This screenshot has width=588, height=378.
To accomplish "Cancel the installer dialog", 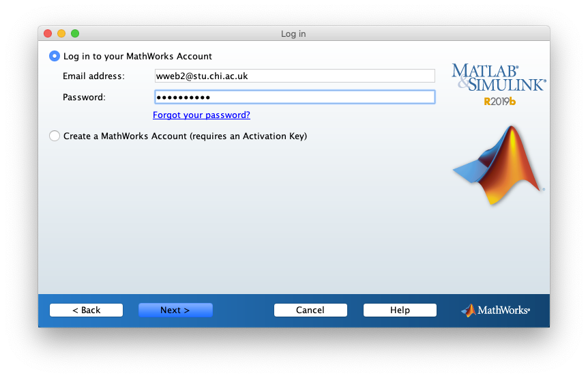I will click(310, 310).
